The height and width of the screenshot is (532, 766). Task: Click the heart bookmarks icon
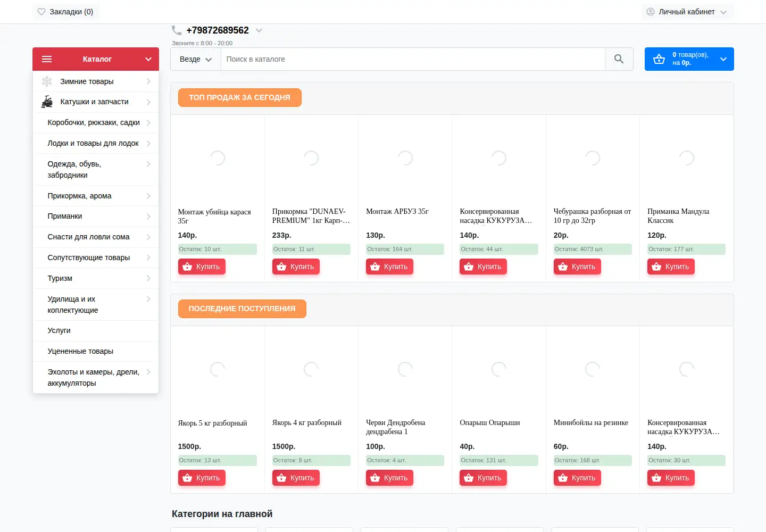point(41,12)
